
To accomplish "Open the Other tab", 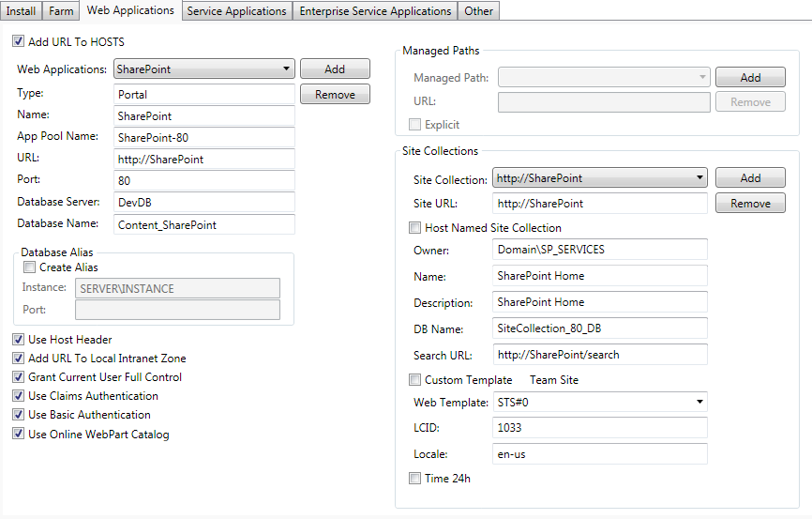I will coord(478,11).
